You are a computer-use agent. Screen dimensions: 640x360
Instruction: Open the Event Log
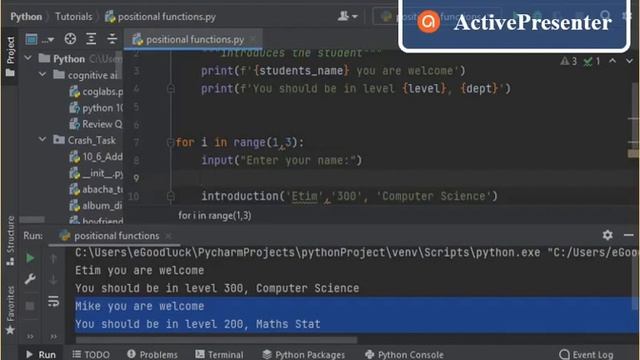tap(586, 354)
